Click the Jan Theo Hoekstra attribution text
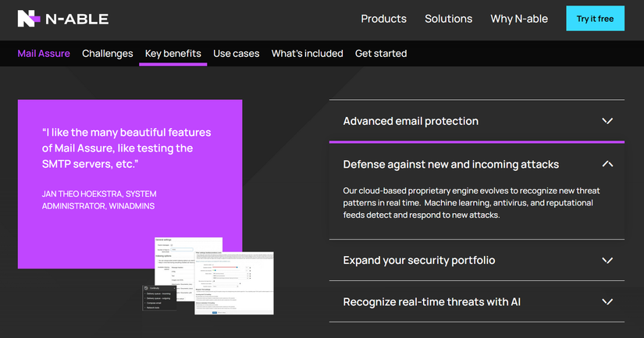Image resolution: width=644 pixels, height=338 pixels. 99,200
